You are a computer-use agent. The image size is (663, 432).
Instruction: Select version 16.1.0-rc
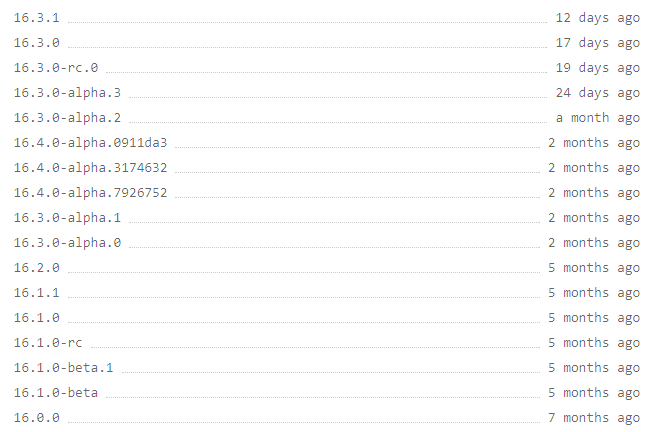pyautogui.click(x=48, y=342)
